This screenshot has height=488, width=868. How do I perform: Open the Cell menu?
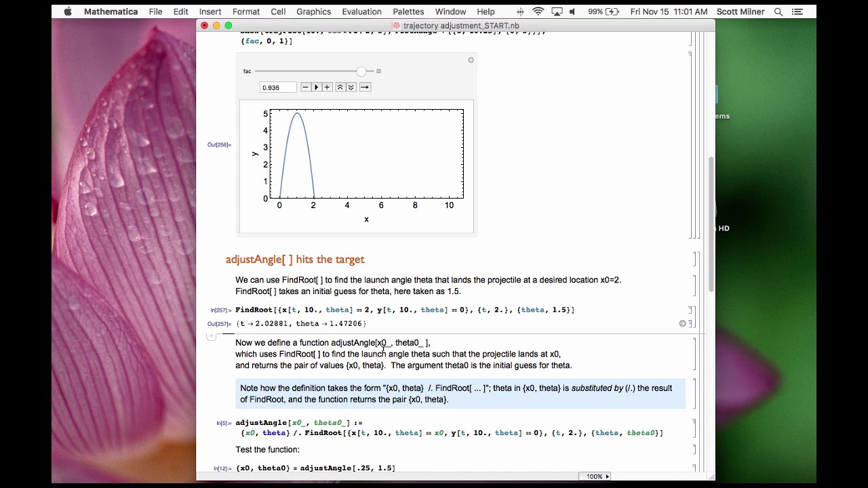pyautogui.click(x=278, y=12)
